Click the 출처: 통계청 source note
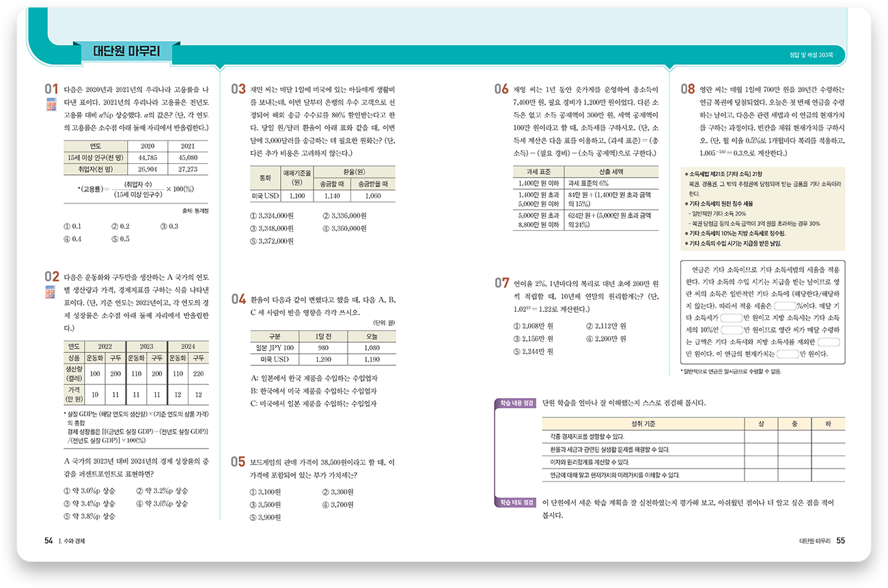The width and height of the screenshot is (888, 588). pos(196,210)
